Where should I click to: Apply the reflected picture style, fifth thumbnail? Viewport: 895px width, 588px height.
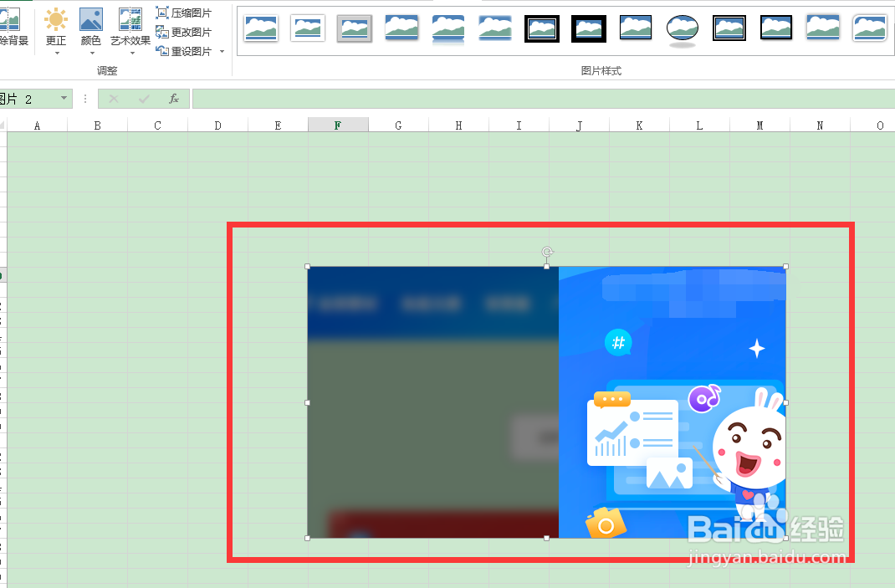click(448, 28)
